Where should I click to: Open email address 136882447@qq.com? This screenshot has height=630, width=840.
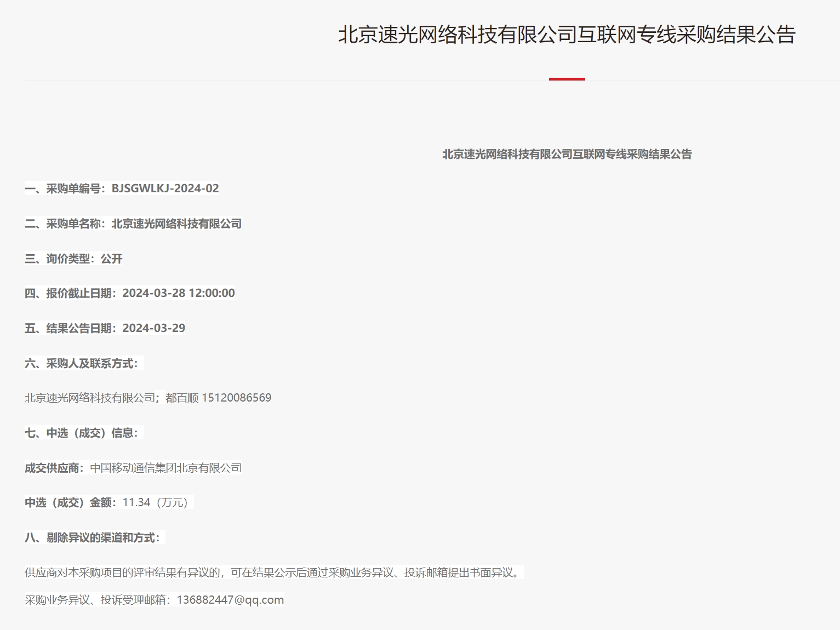point(230,600)
